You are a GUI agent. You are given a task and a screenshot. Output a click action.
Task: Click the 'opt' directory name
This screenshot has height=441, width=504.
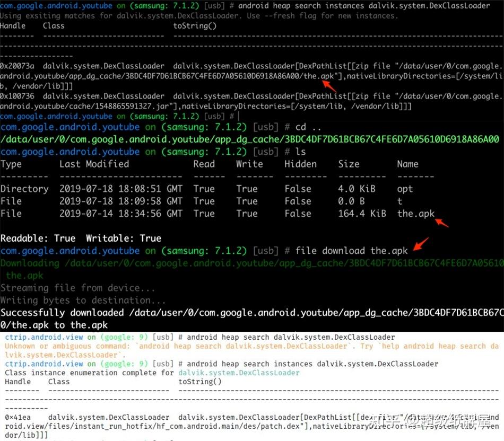click(405, 189)
